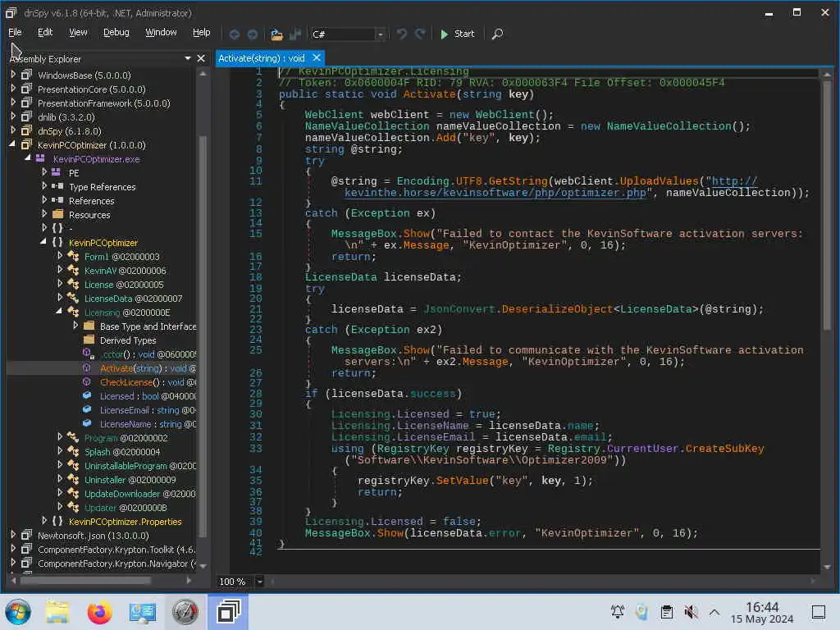Open the optimizer.php URL link in code
The height and width of the screenshot is (630, 840).
(x=495, y=193)
